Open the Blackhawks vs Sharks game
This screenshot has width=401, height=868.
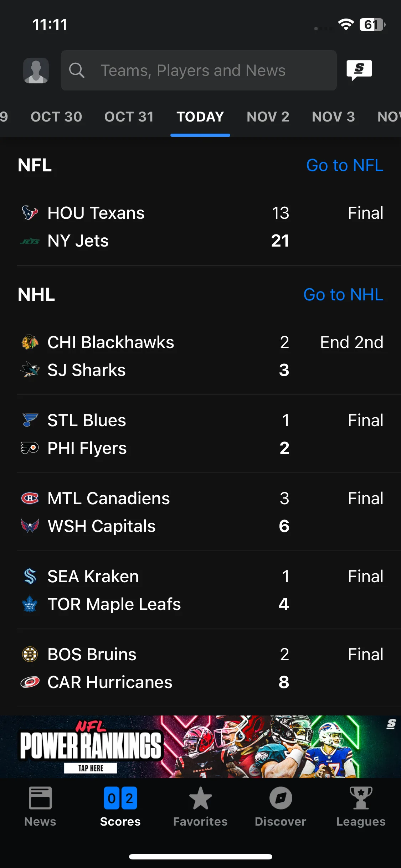[x=209, y=356]
